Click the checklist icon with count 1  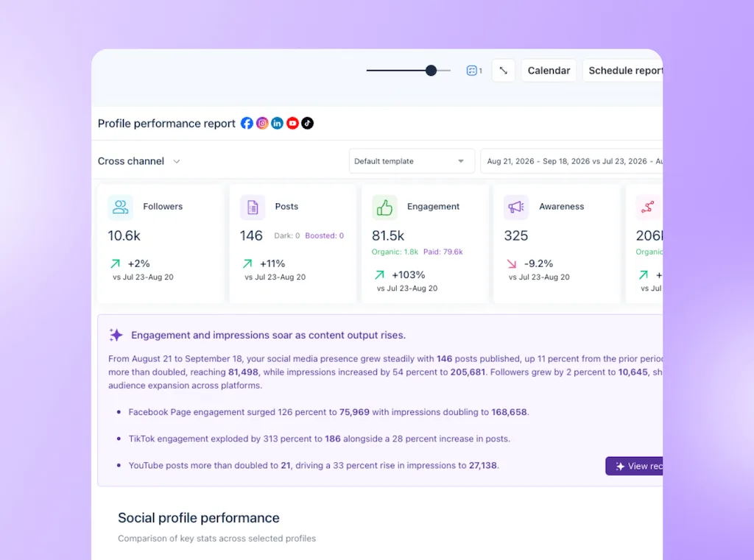pos(474,71)
